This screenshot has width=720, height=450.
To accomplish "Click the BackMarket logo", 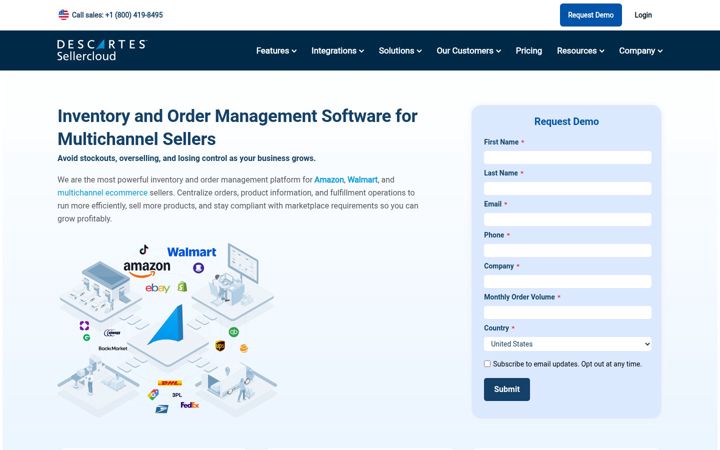I will tap(113, 349).
